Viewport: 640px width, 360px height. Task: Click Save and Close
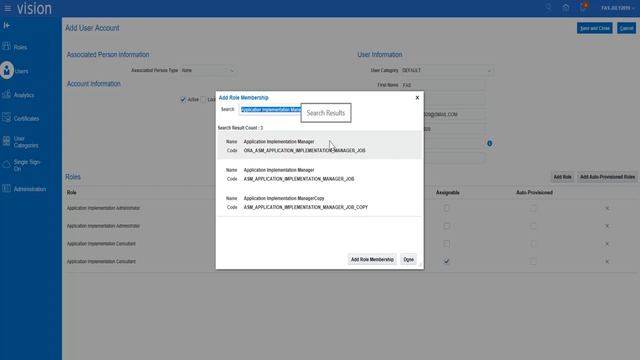[x=595, y=28]
